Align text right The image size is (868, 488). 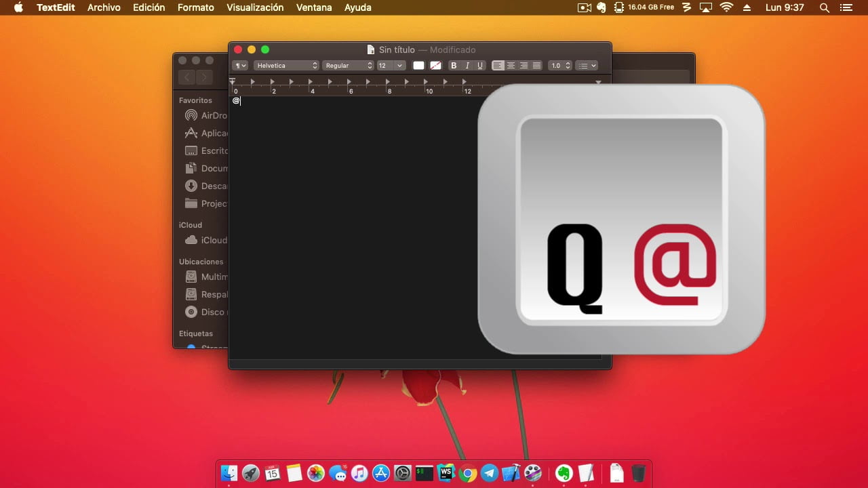524,66
